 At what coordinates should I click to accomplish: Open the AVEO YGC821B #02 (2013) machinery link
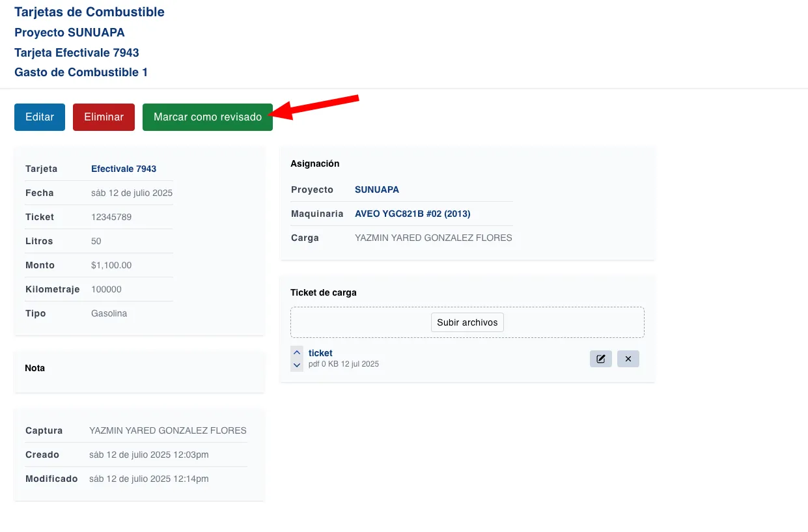pos(412,214)
